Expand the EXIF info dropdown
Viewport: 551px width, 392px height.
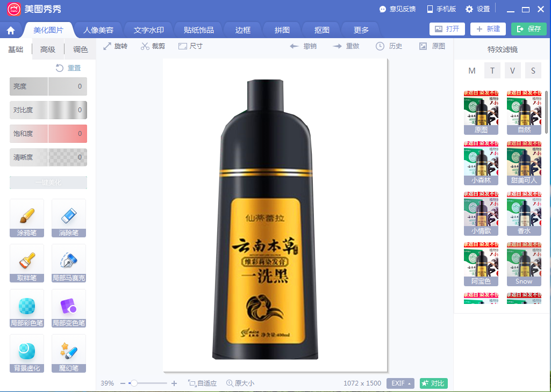(400, 383)
